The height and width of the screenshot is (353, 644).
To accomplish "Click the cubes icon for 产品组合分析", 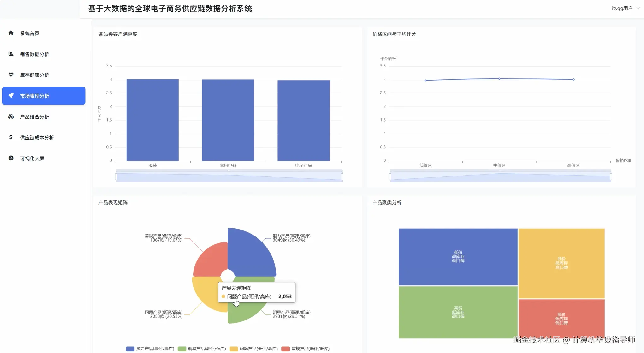I will pos(11,117).
